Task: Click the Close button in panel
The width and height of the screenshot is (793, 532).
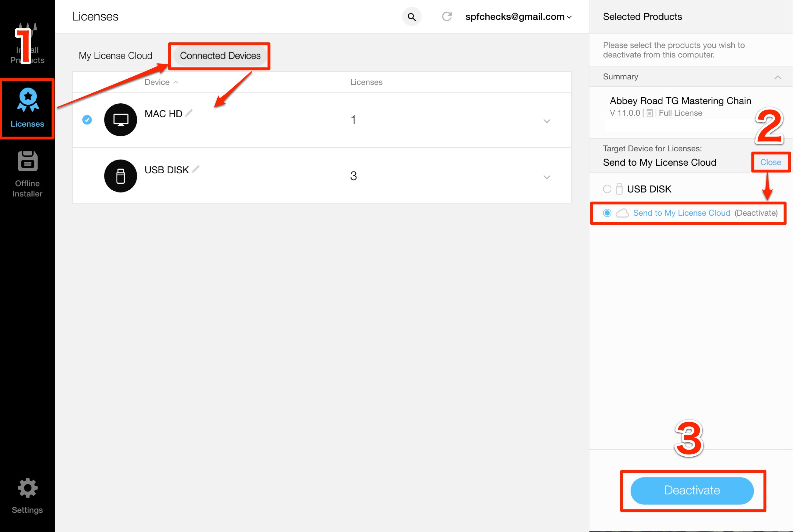Action: pyautogui.click(x=771, y=162)
